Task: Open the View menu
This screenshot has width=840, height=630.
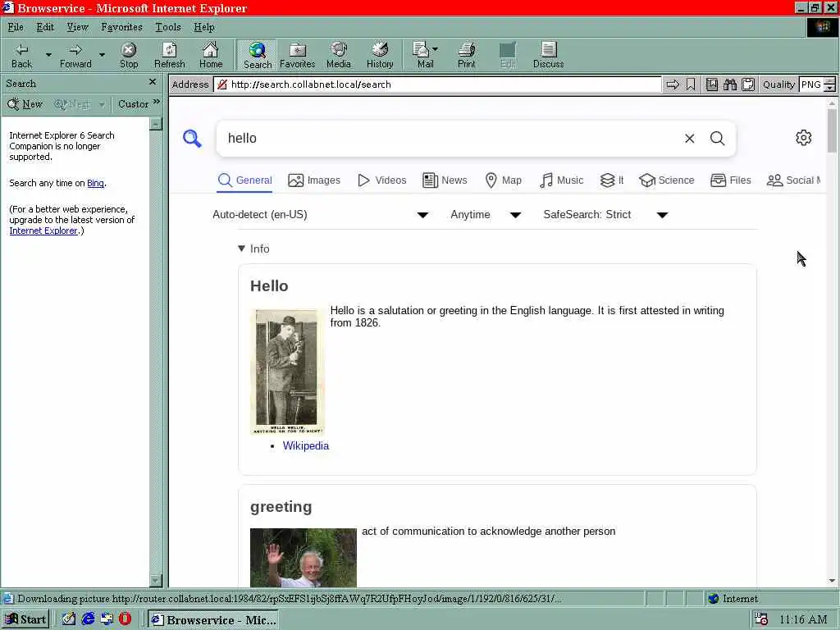Action: coord(77,27)
